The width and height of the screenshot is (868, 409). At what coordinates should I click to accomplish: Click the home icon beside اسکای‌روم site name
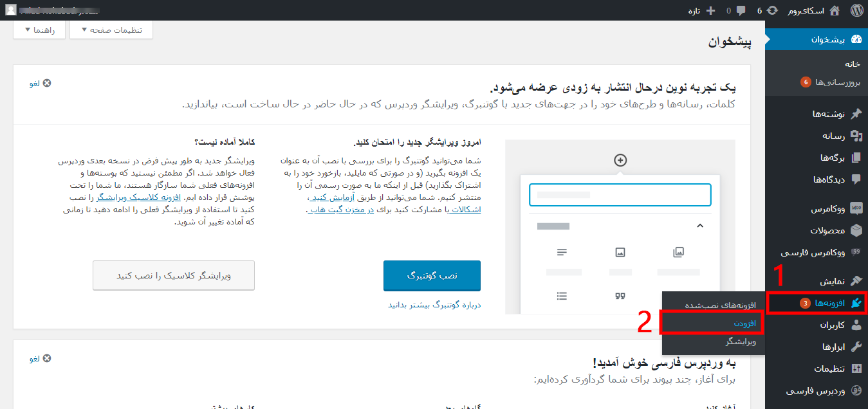point(835,10)
